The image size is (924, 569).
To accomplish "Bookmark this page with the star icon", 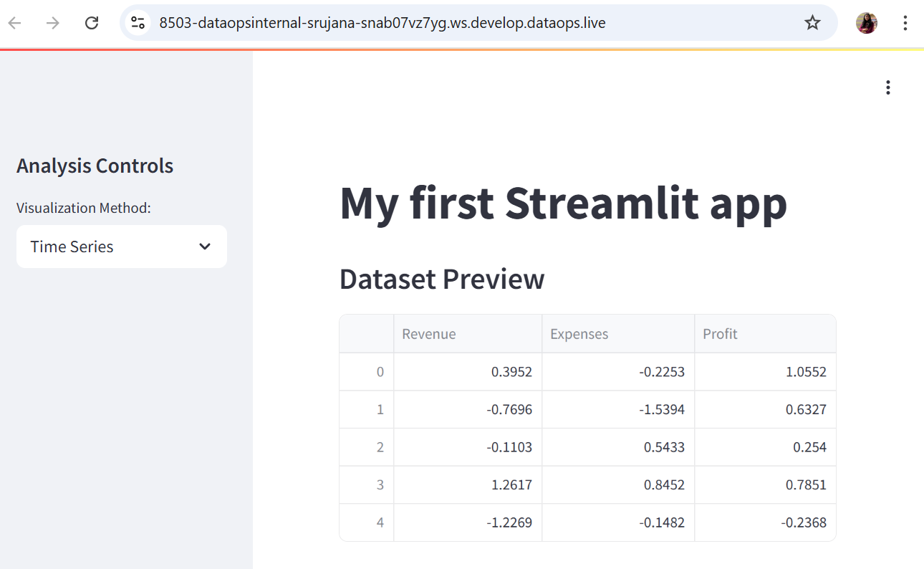I will (812, 23).
